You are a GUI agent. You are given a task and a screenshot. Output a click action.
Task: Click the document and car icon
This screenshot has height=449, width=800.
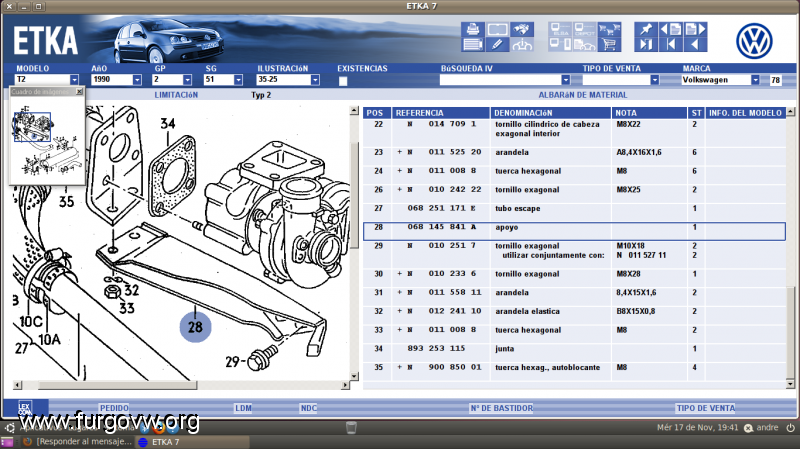585,45
